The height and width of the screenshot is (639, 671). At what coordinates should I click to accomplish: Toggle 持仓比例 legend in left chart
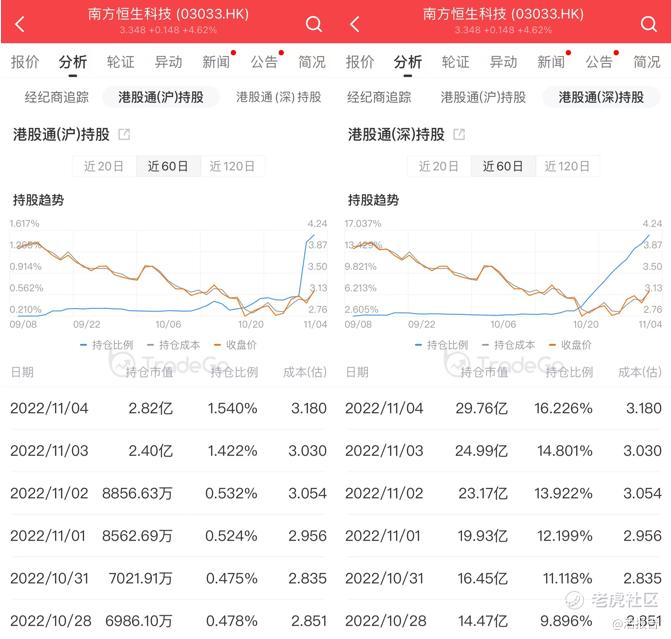click(107, 345)
